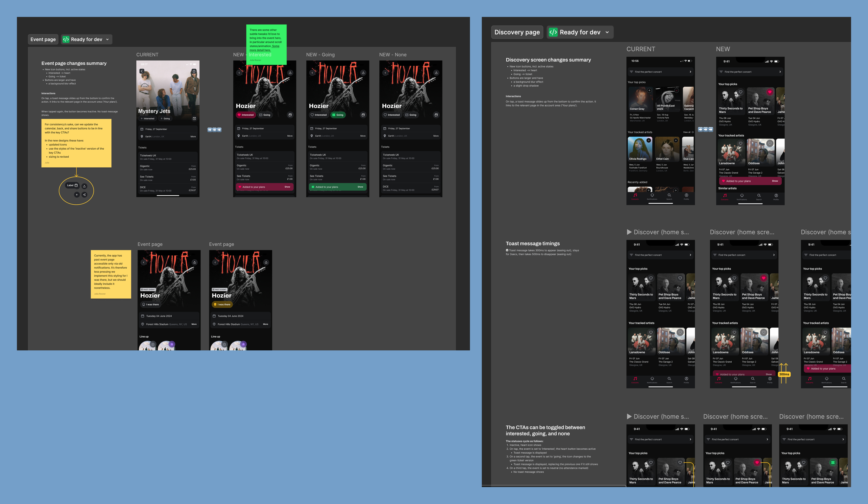This screenshot has width=868, height=504.
Task: Click plus icon on Conan Gray card
Action: coord(649,90)
